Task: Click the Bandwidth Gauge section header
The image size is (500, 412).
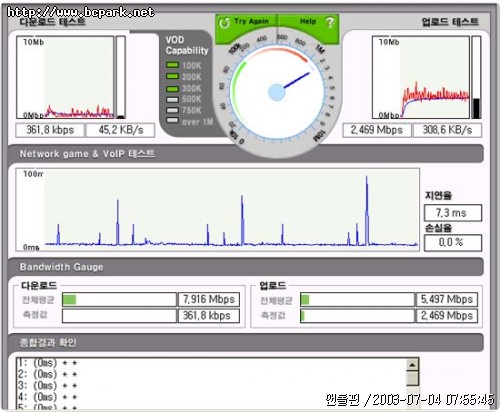Action: [x=246, y=267]
